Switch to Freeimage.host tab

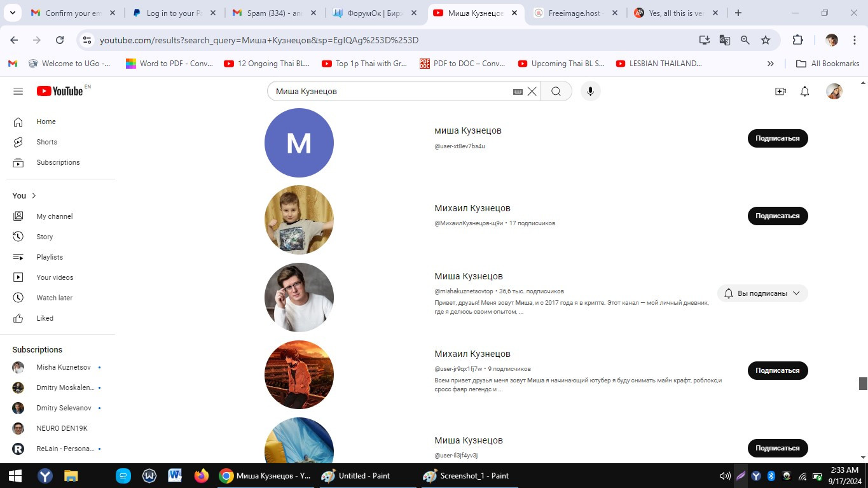[575, 13]
